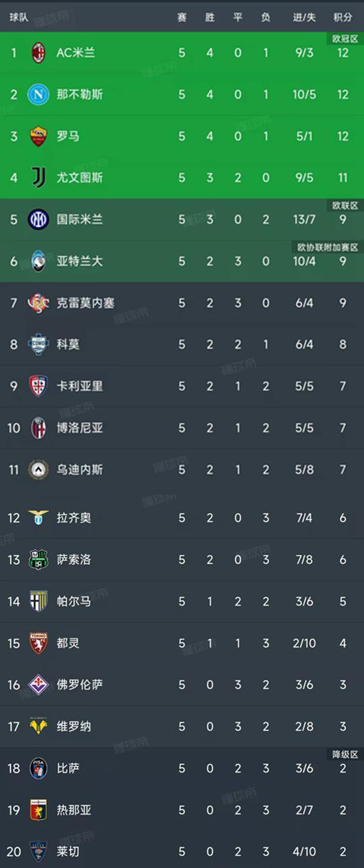
Task: Click the 降级区 zone label
Action: (x=344, y=754)
